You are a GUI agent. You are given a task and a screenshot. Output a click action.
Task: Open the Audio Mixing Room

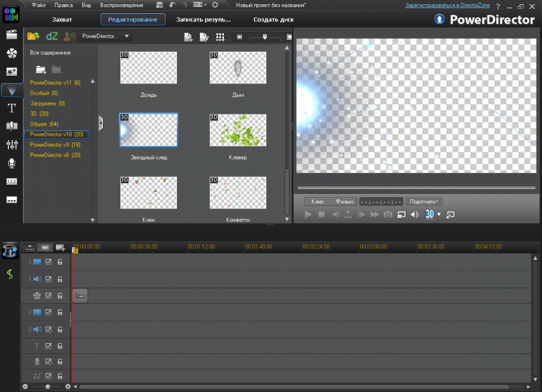tap(11, 145)
